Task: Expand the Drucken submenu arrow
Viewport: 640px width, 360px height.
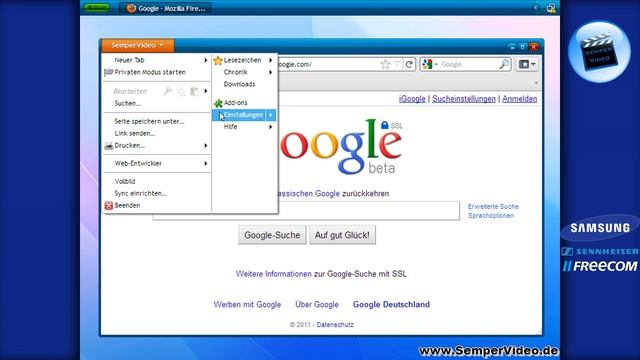Action: pyautogui.click(x=205, y=145)
